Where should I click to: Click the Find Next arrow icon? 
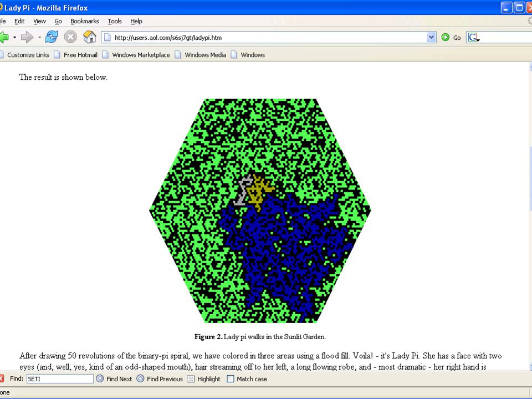(100, 378)
